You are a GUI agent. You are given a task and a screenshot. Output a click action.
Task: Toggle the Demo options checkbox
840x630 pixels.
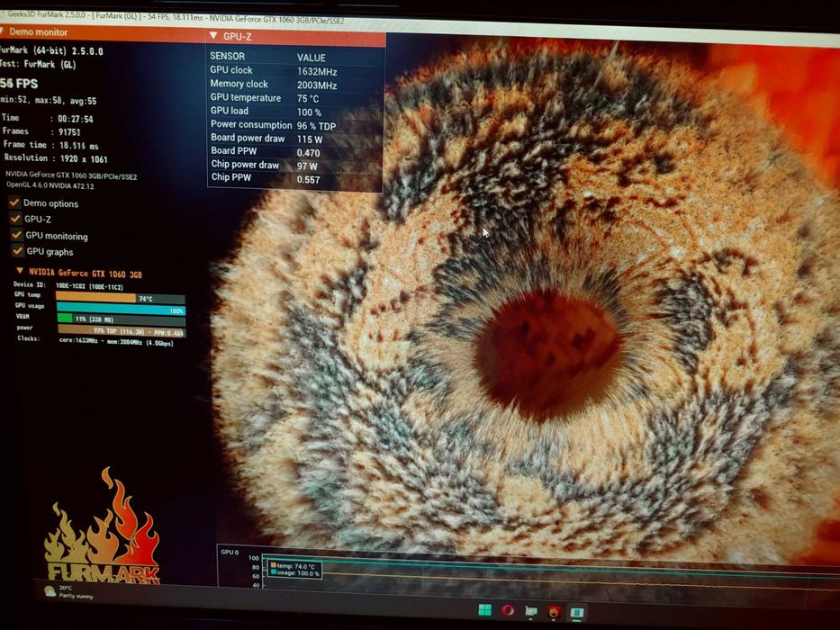tap(14, 202)
